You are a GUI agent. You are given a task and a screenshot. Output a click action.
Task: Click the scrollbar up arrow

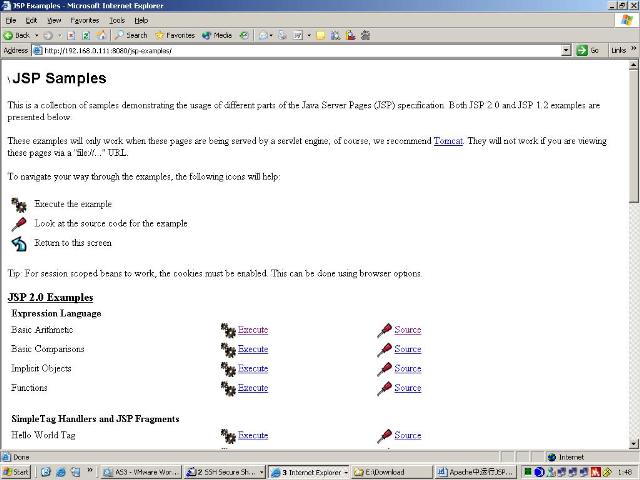pos(633,65)
